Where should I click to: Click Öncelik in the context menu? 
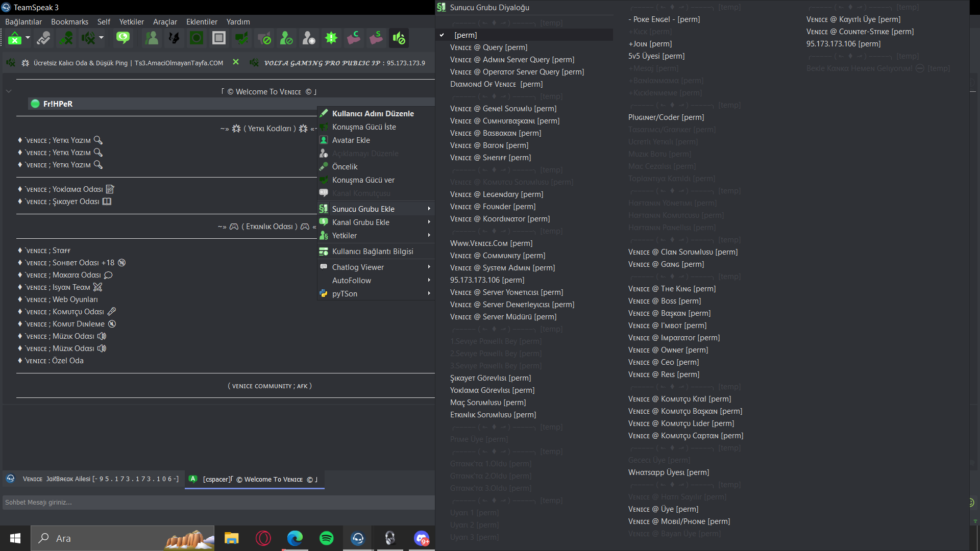(376, 167)
